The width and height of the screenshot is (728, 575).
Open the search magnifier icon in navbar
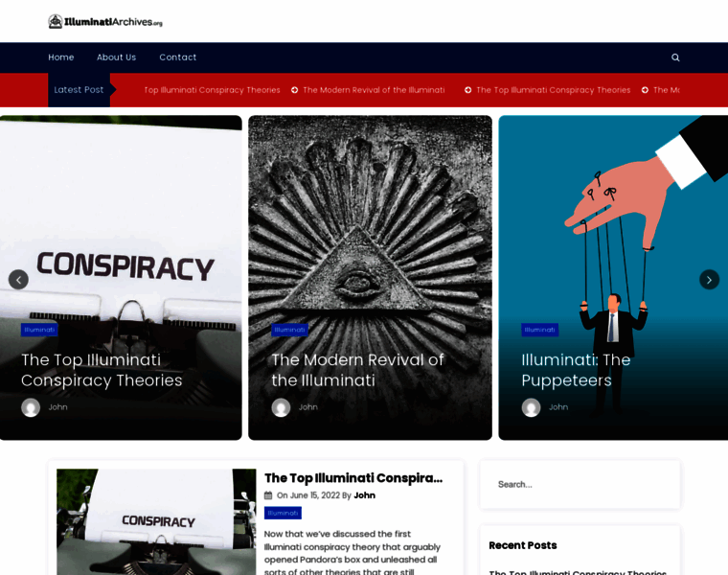[x=675, y=57]
